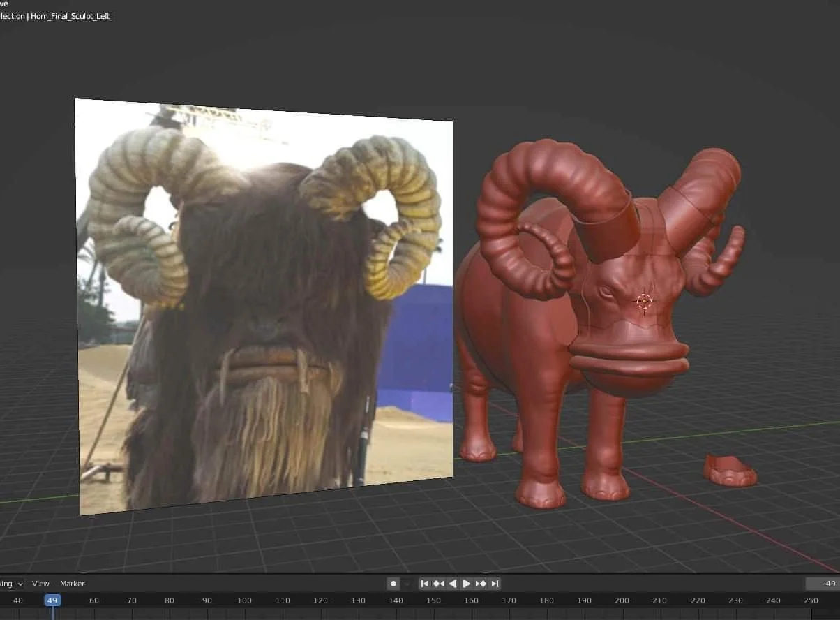Jump to the previous keyframe
Image resolution: width=840 pixels, height=620 pixels.
click(x=438, y=584)
